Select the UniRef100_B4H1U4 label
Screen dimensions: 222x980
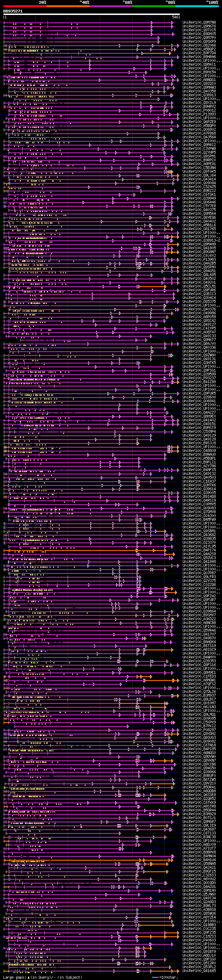[199, 860]
